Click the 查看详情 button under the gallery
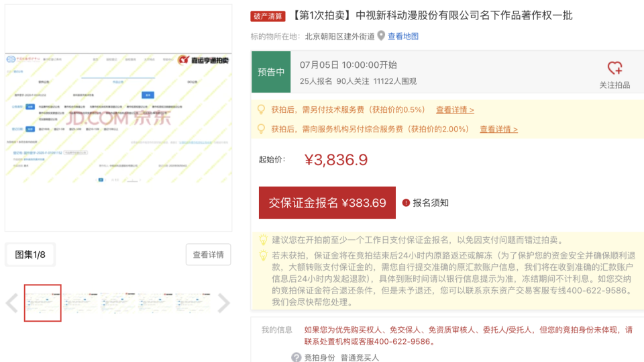 click(x=208, y=255)
